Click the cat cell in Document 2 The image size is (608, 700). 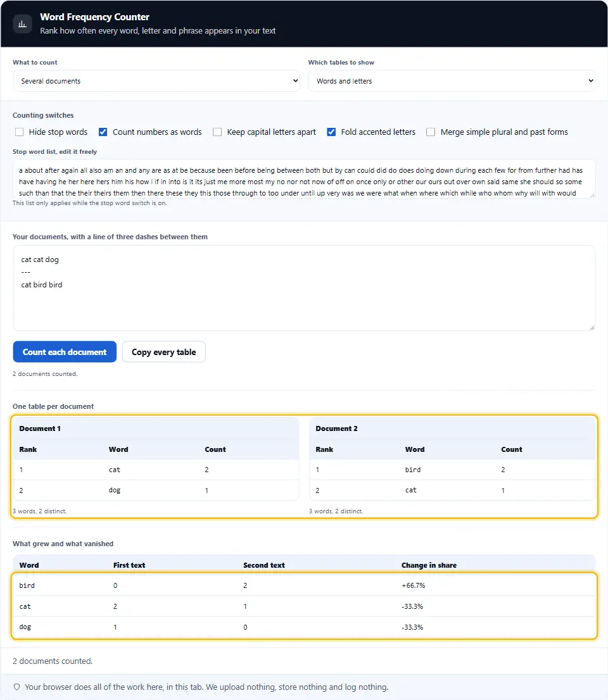coord(410,490)
